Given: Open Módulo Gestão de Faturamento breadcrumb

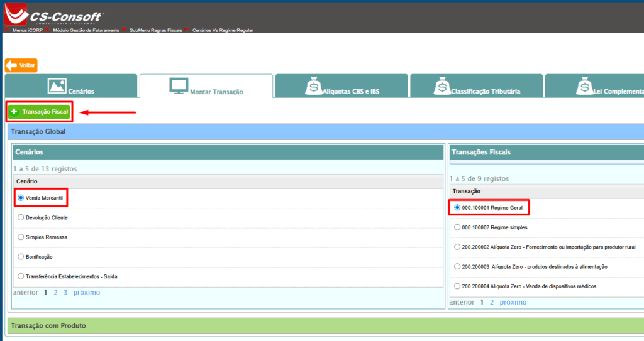Looking at the screenshot, I should (86, 30).
